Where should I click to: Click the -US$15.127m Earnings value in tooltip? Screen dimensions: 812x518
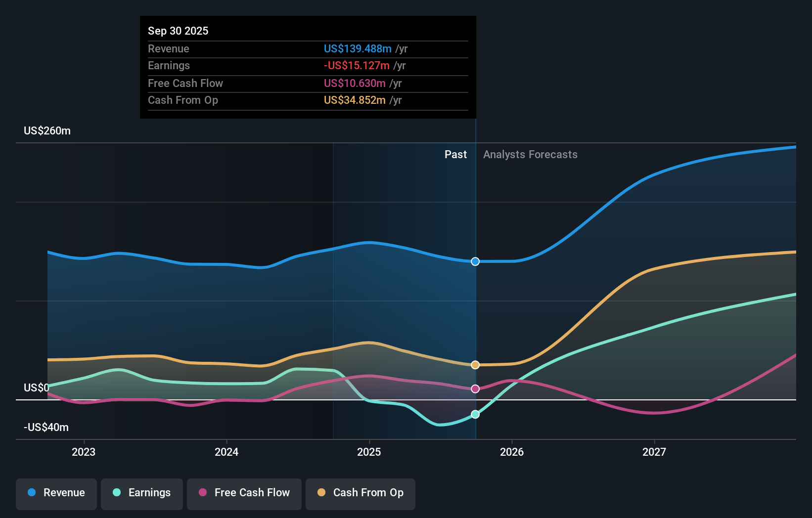(356, 65)
